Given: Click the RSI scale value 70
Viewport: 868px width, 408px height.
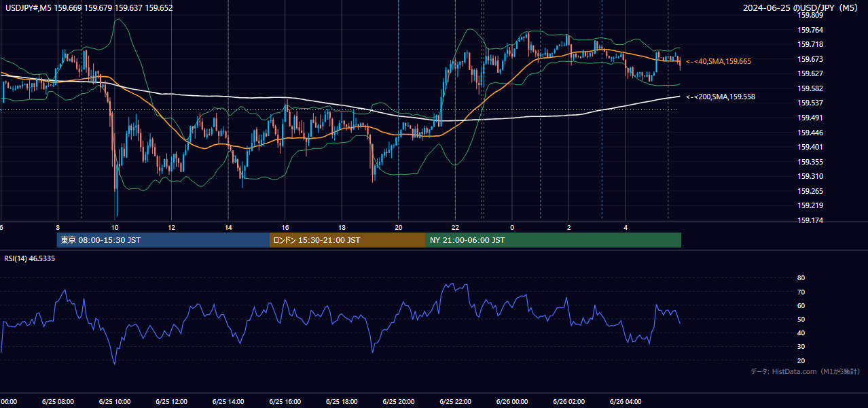Looking at the screenshot, I should (801, 292).
